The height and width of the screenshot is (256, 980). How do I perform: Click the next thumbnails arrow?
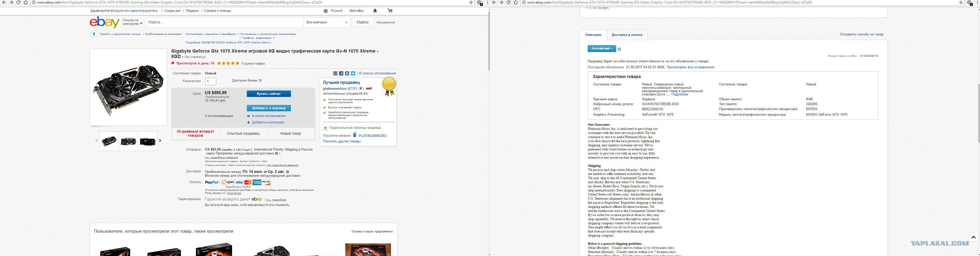click(x=160, y=140)
